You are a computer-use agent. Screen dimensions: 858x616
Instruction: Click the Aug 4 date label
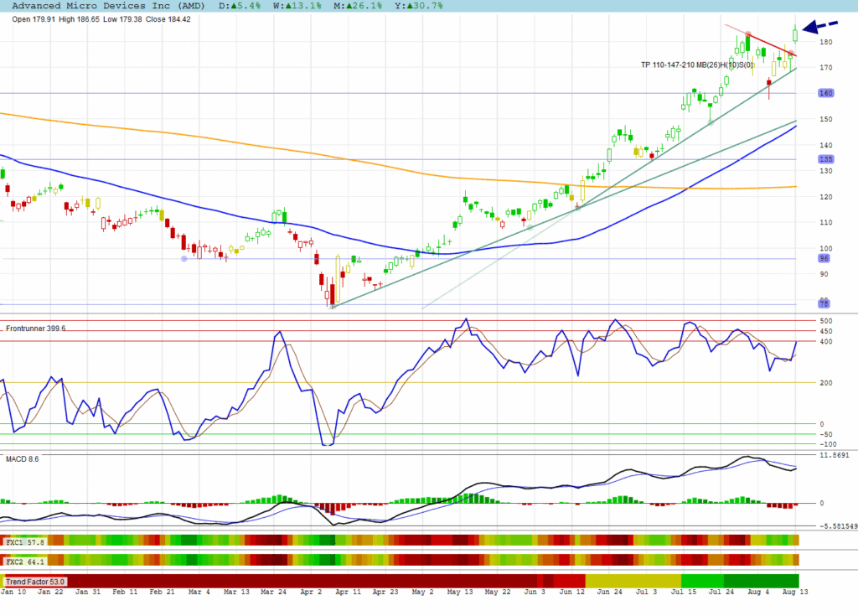tap(758, 592)
